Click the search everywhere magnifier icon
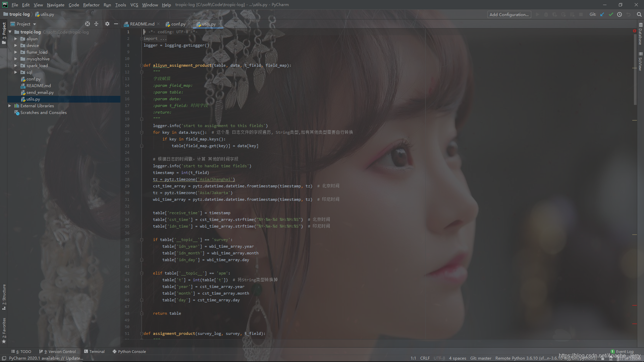Viewport: 644px width, 362px height. pyautogui.click(x=639, y=14)
